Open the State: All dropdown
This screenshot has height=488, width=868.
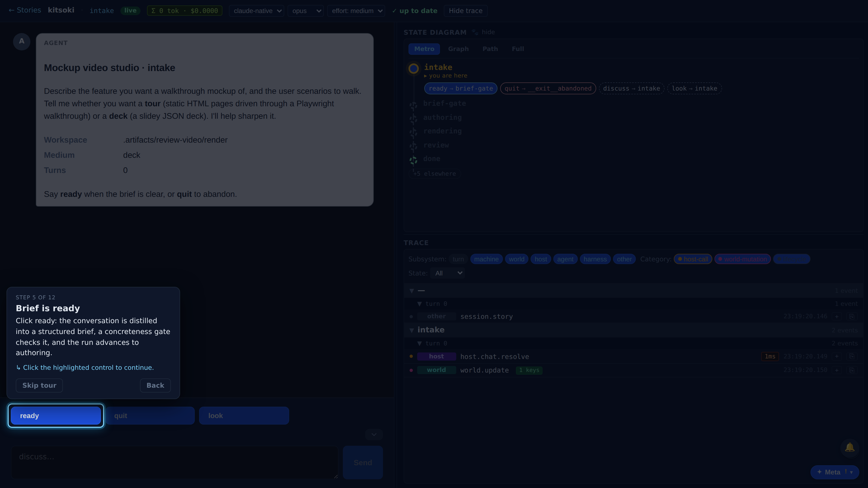[x=448, y=273]
